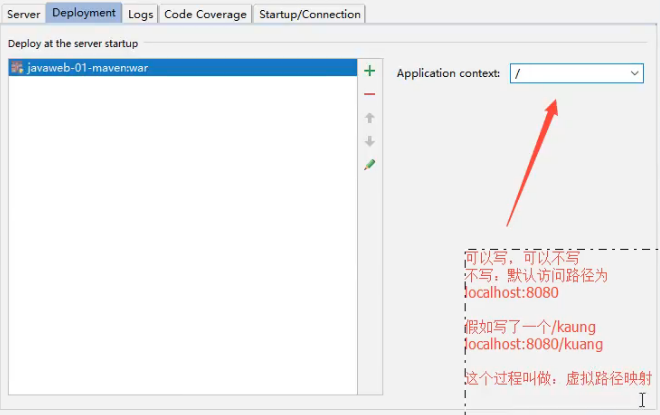Click the 'Deploy at the server startup' heading
This screenshot has height=415, width=660.
(x=73, y=43)
